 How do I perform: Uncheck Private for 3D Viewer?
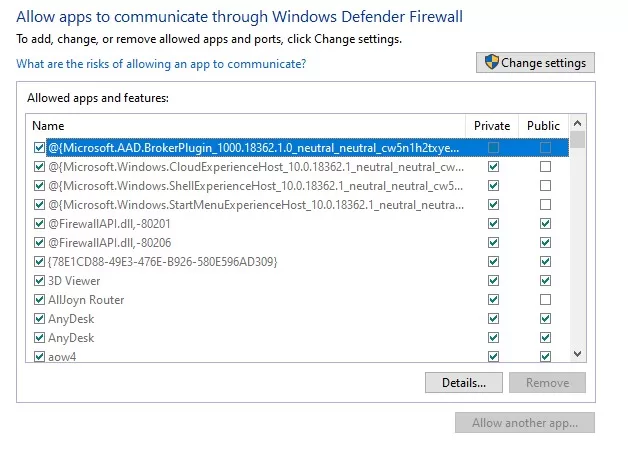tap(493, 280)
